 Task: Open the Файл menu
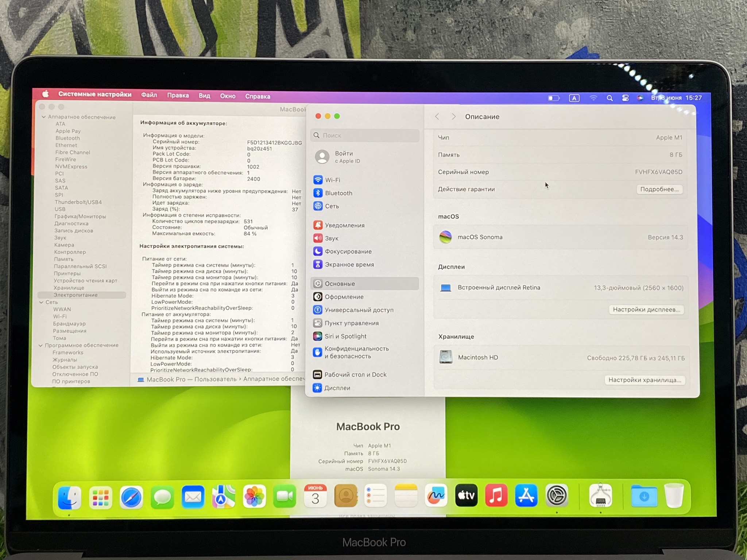(149, 95)
